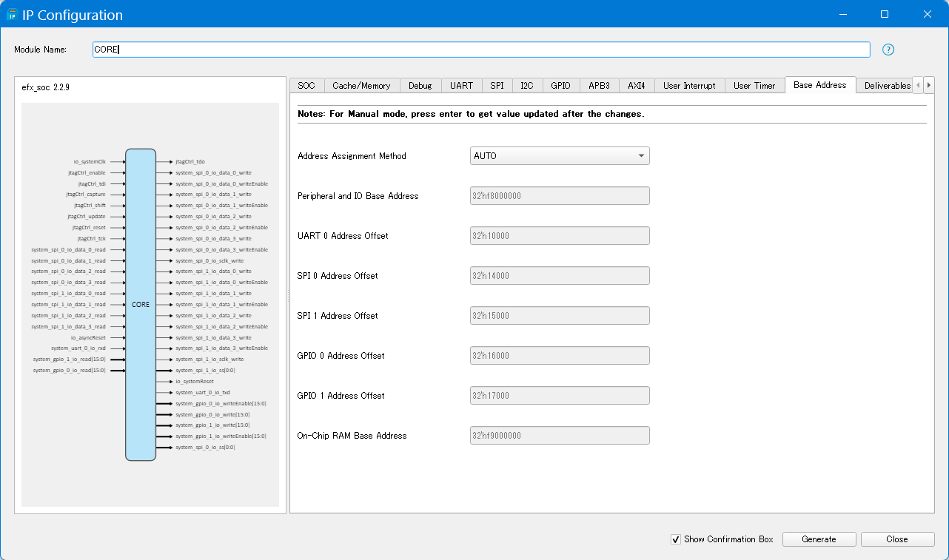Image resolution: width=949 pixels, height=560 pixels.
Task: Switch to User Interrupt tab
Action: (689, 86)
